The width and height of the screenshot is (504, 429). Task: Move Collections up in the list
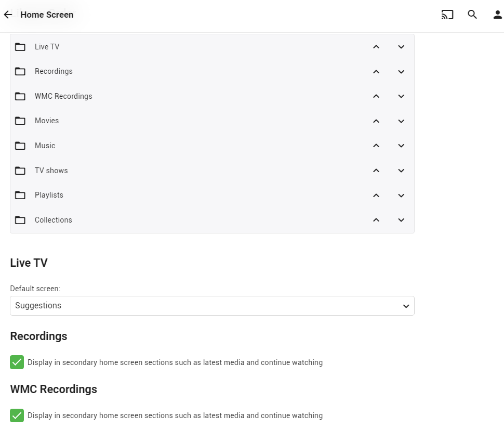point(376,220)
